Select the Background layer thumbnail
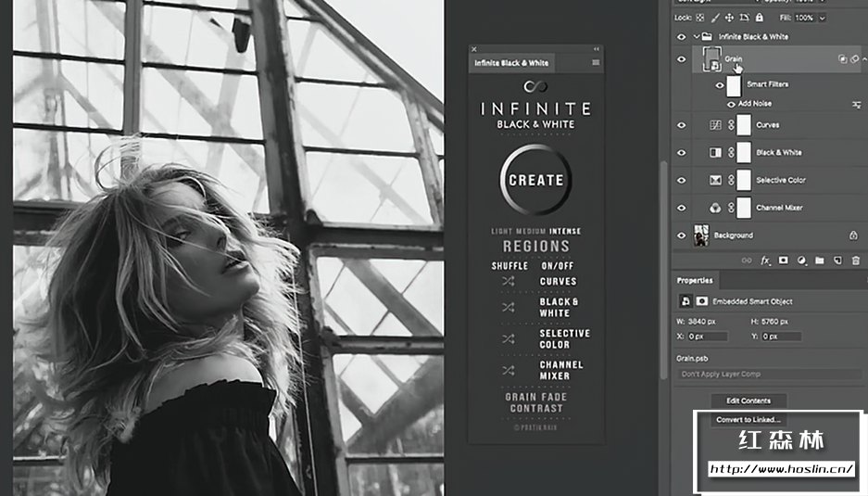 701,235
